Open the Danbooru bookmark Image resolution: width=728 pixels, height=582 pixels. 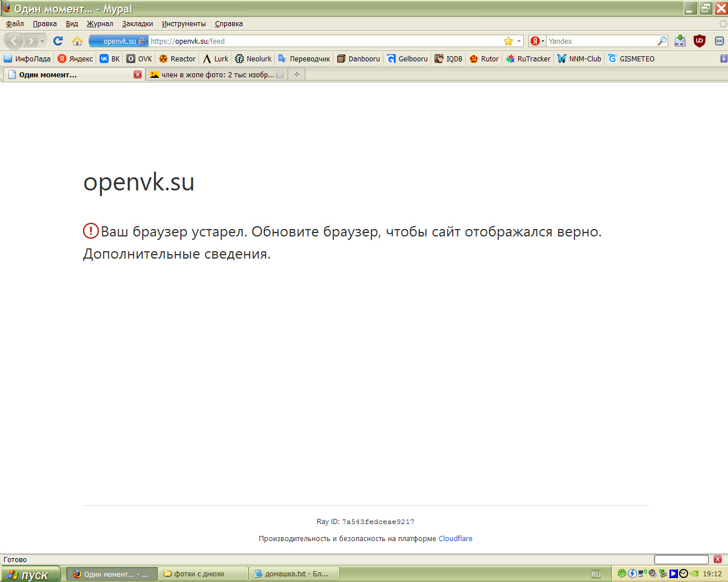(358, 59)
